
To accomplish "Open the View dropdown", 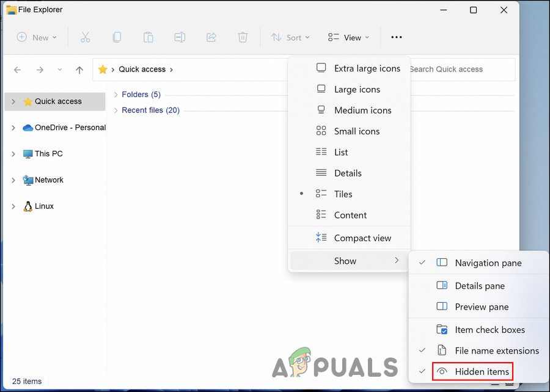I will (349, 37).
